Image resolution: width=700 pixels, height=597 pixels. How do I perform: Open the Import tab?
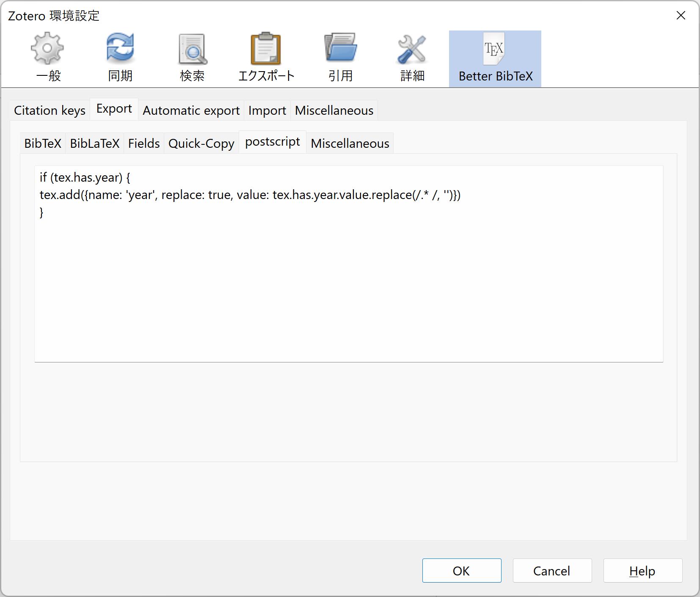[267, 111]
